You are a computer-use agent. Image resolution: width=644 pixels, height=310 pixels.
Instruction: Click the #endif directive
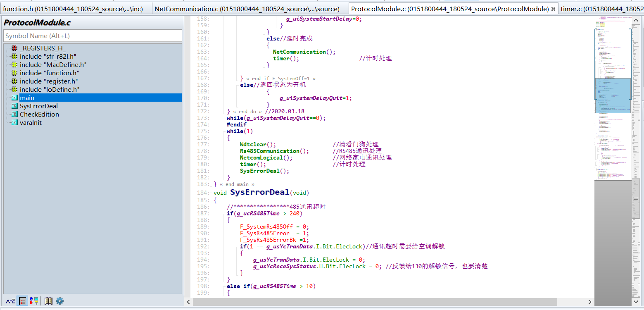tap(237, 124)
